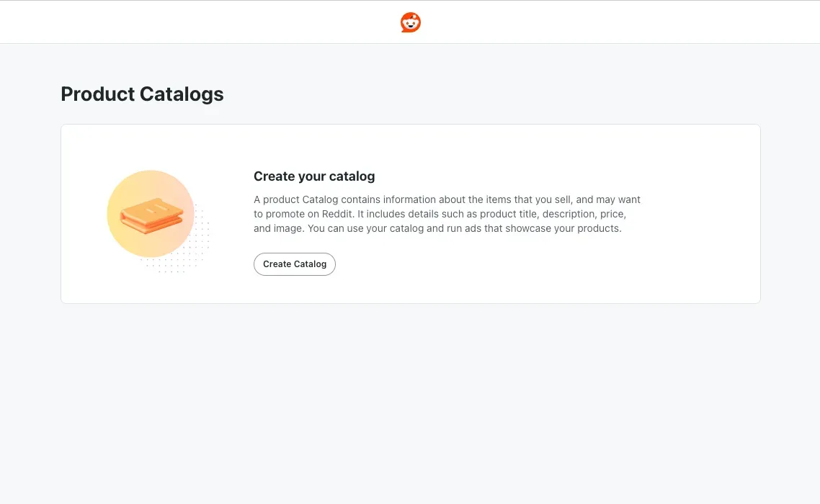Click the Reddit Snoo logo in header
Viewport: 820px width, 504px height.
[411, 22]
